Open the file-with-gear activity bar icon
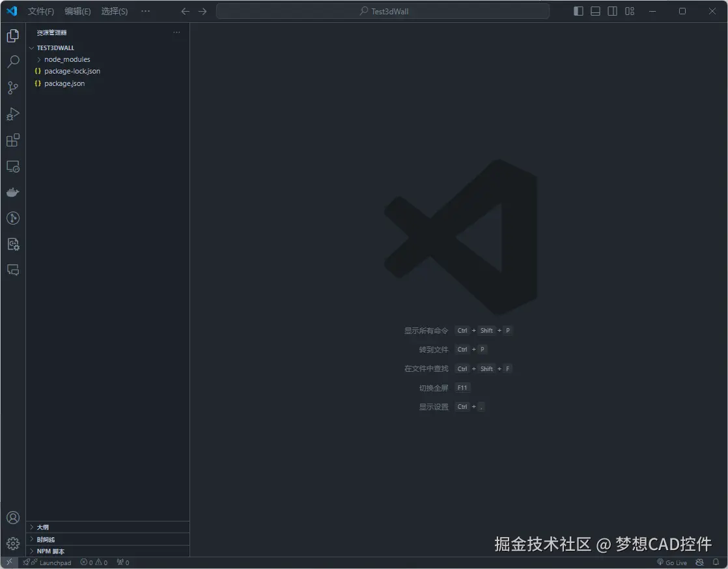Screen dimensions: 728x569 pos(13,244)
